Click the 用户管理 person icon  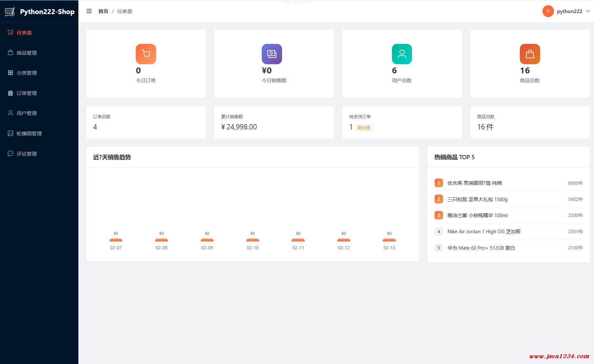click(10, 113)
